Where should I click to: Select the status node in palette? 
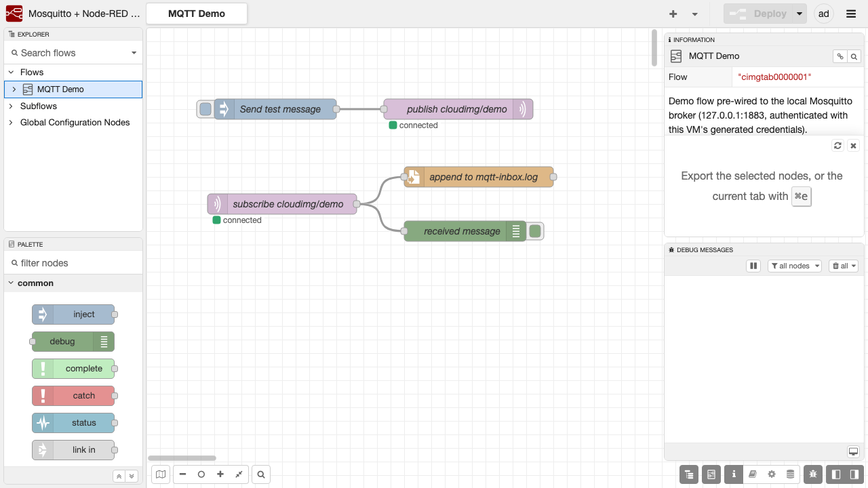pyautogui.click(x=73, y=423)
